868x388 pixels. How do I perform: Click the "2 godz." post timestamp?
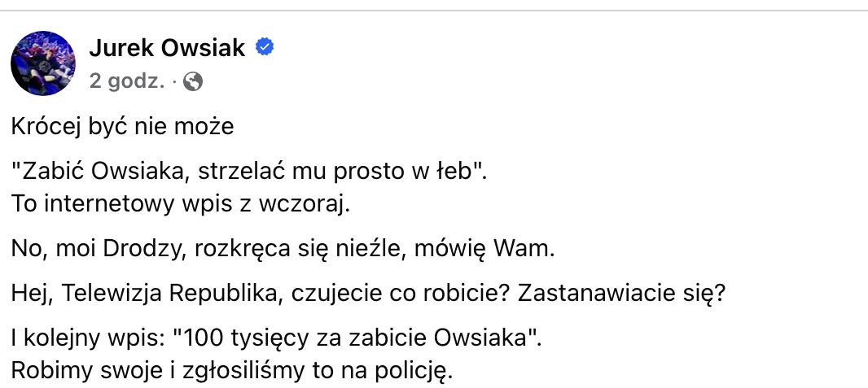127,81
